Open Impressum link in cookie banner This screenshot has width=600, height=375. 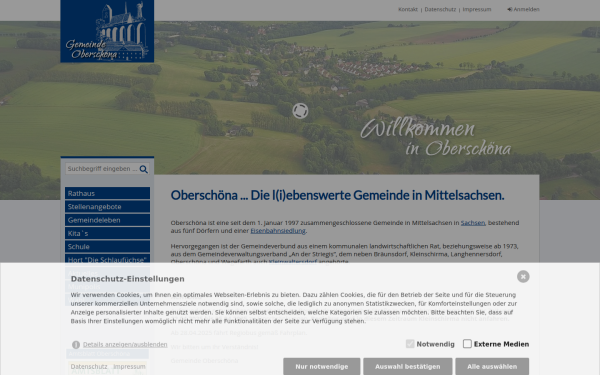pyautogui.click(x=129, y=367)
